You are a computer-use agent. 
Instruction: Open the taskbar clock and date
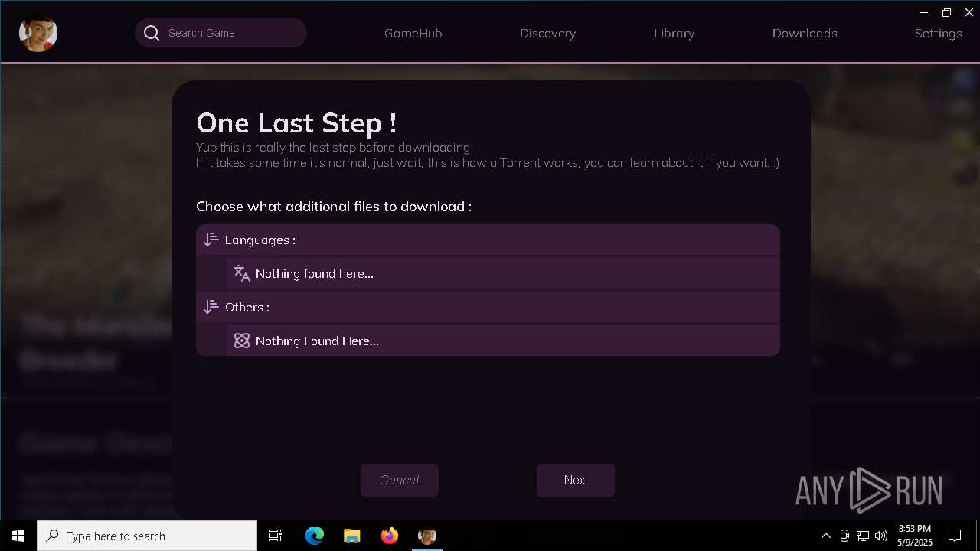click(x=915, y=536)
